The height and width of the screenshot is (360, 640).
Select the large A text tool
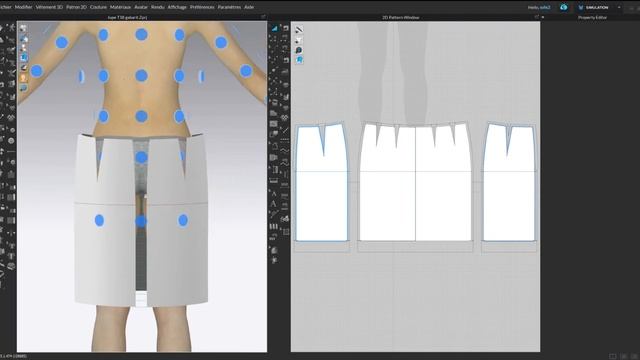[x=273, y=204]
